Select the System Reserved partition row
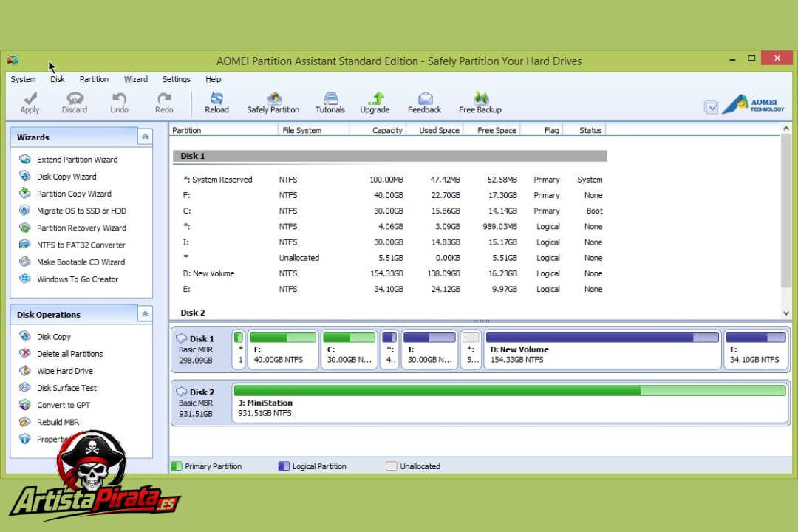 [390, 180]
